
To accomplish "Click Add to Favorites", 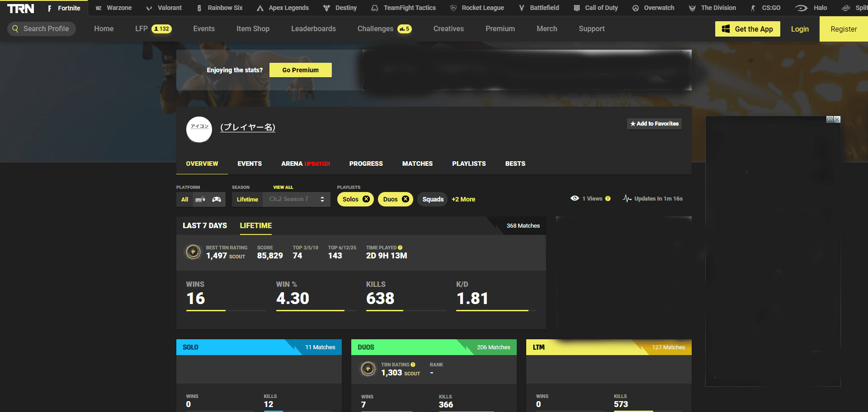I will (654, 124).
